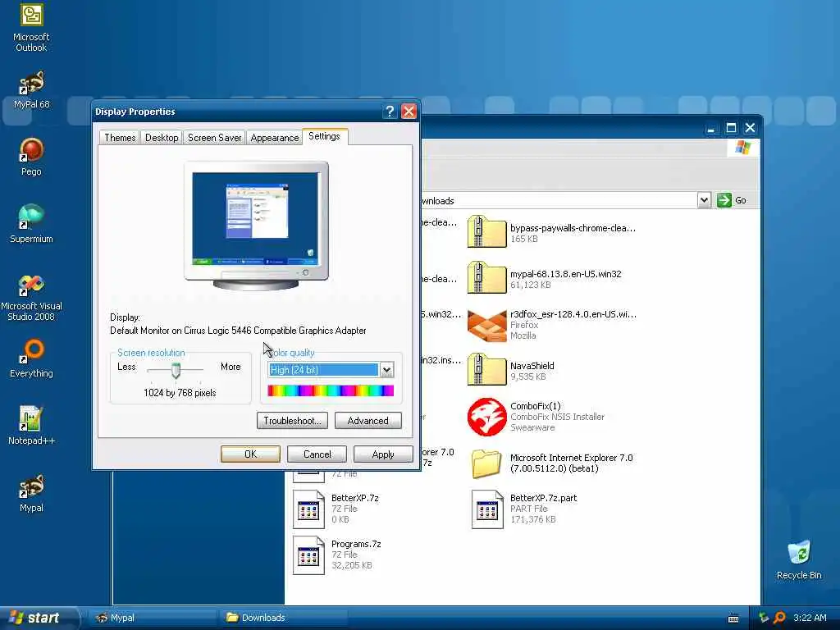The height and width of the screenshot is (630, 840).
Task: Switch to Downloads taskbar button
Action: (x=284, y=618)
